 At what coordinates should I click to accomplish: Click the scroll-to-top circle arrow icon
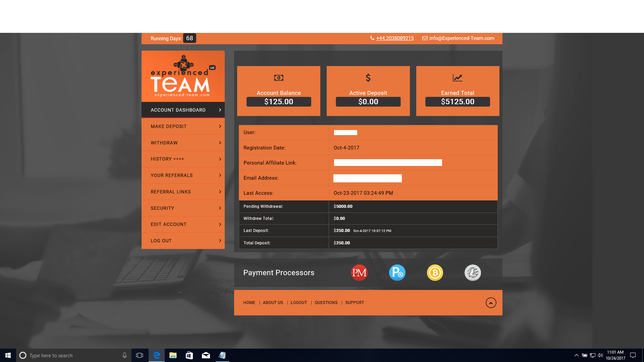pos(491,303)
